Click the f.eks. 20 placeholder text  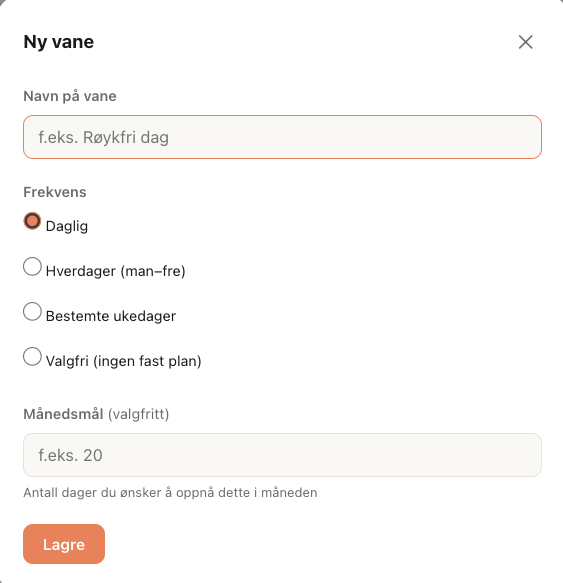(70, 455)
